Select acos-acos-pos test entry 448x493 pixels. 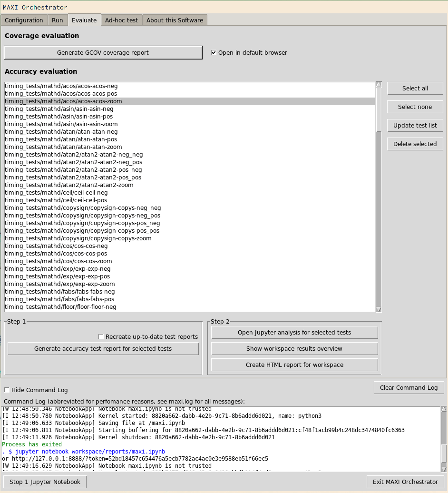[x=190, y=94]
